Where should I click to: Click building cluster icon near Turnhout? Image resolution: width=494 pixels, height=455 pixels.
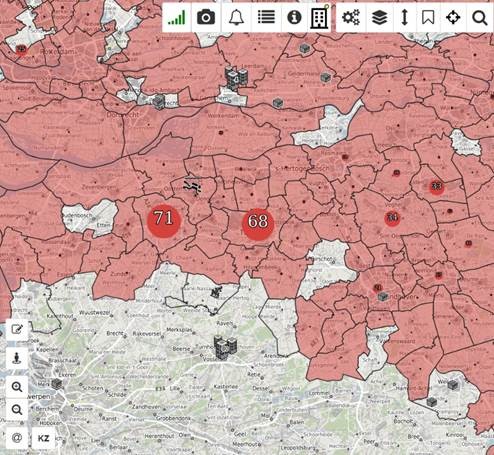(225, 347)
